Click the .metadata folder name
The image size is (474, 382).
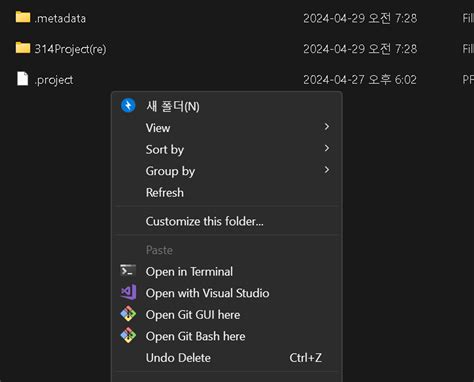[x=60, y=18]
